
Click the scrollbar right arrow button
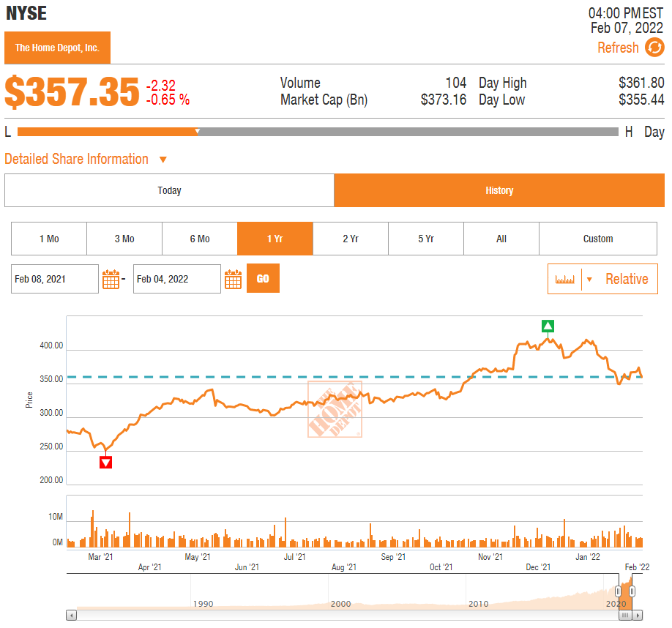[x=638, y=616]
